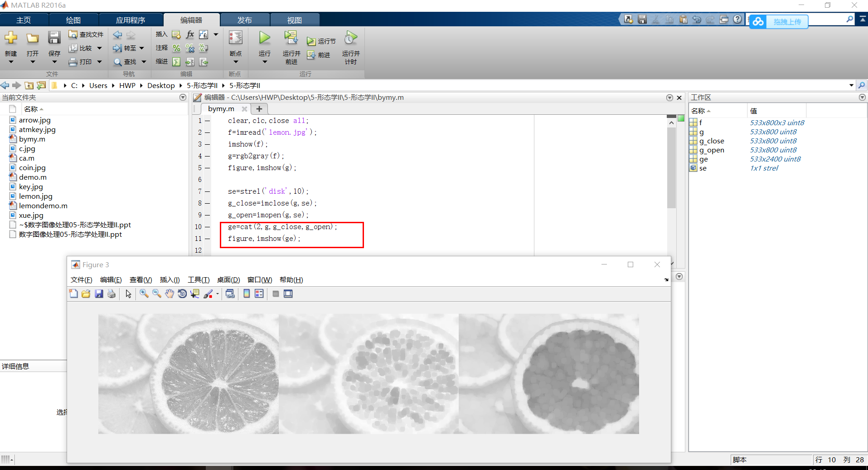Select lemon.jpg in the current folder list
The width and height of the screenshot is (868, 470).
tap(35, 196)
